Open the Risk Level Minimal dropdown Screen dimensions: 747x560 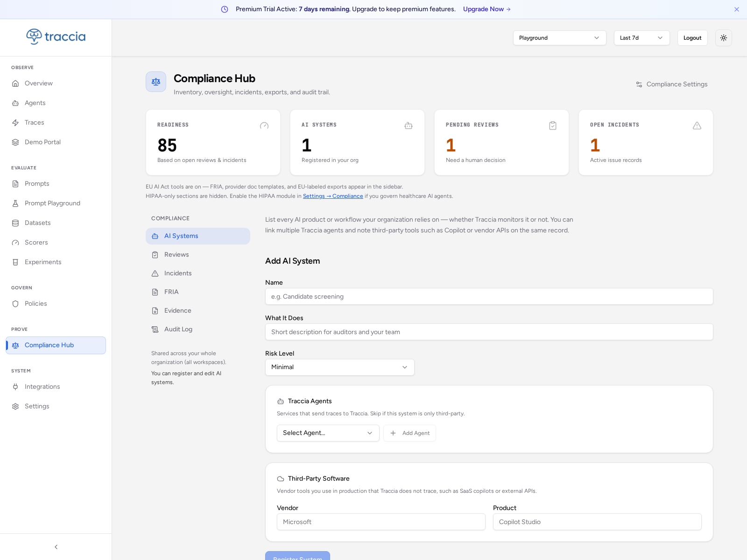pyautogui.click(x=340, y=367)
